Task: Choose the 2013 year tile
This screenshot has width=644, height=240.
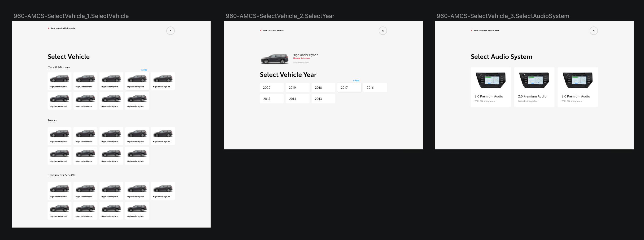Action: click(x=323, y=99)
